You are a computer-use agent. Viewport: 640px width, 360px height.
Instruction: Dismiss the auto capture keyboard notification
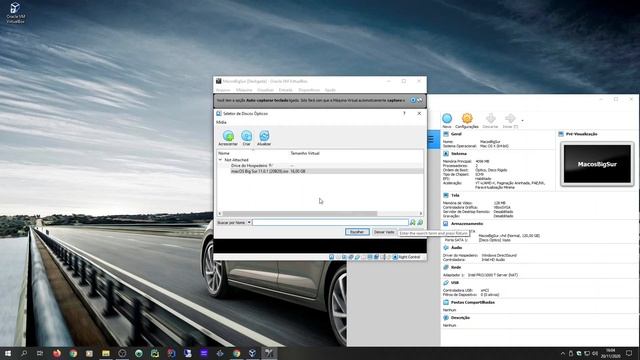point(413,100)
